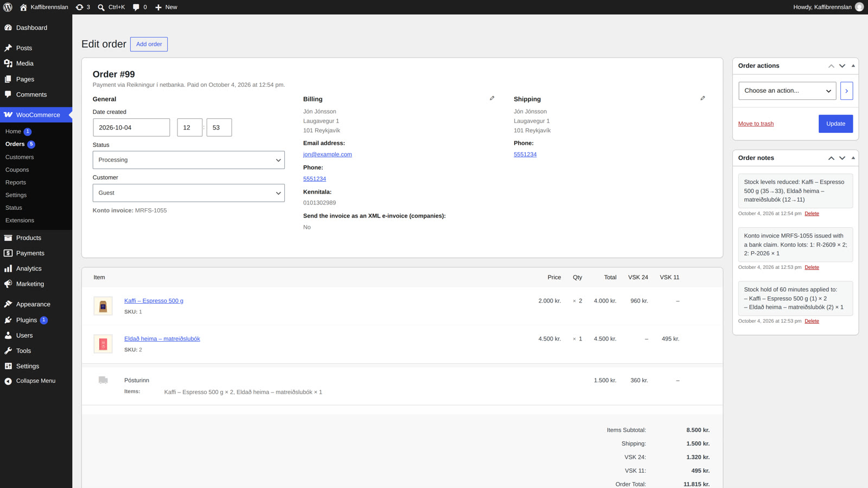Click the Billing edit pencil icon
This screenshot has width=868, height=488.
[492, 98]
